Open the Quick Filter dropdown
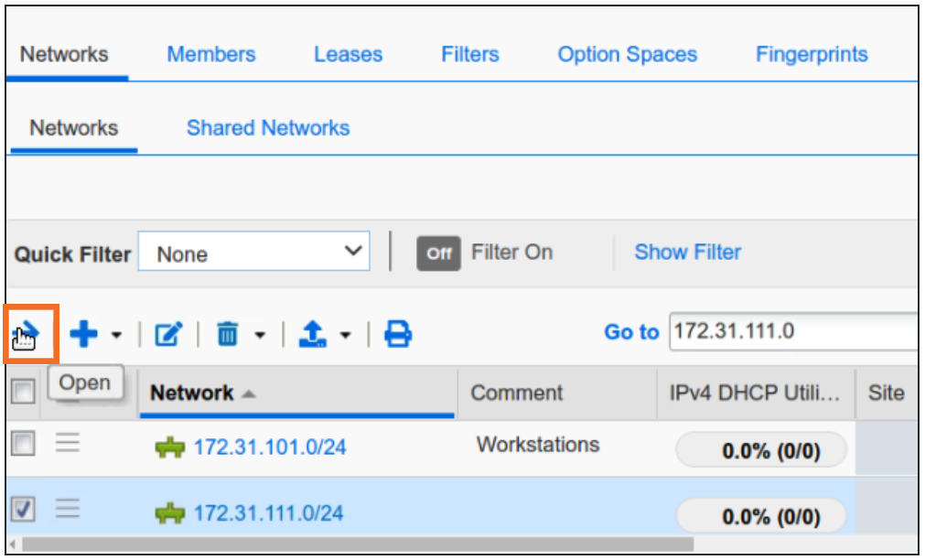This screenshot has width=925, height=560. pyautogui.click(x=253, y=253)
